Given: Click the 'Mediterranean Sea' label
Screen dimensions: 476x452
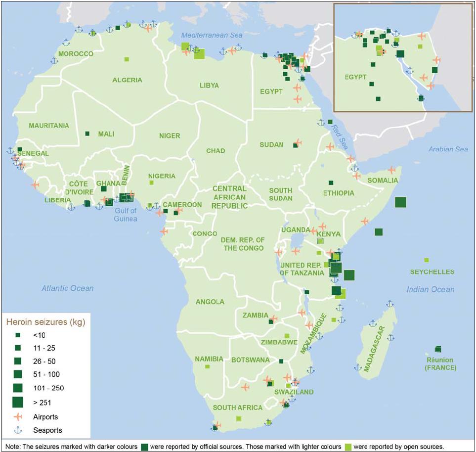Looking at the screenshot, I should [212, 36].
